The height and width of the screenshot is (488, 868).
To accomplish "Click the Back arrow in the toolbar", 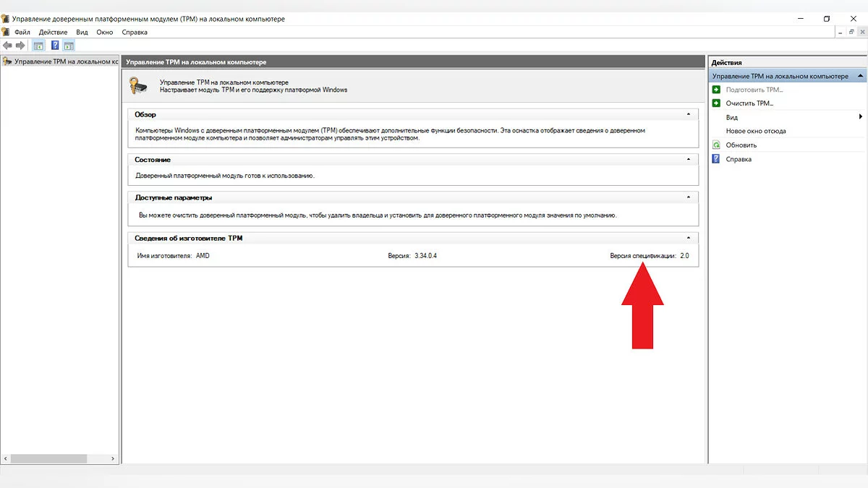I will pos(7,46).
